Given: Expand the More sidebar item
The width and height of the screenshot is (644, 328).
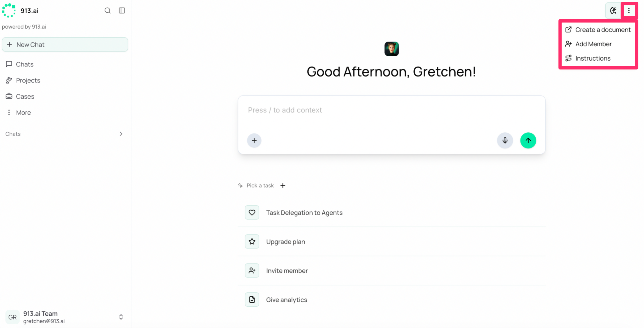Looking at the screenshot, I should (23, 112).
